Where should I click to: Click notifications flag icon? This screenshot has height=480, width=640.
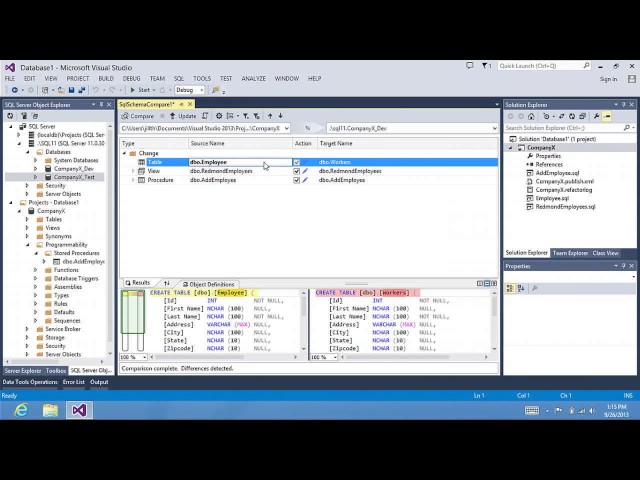click(x=485, y=66)
